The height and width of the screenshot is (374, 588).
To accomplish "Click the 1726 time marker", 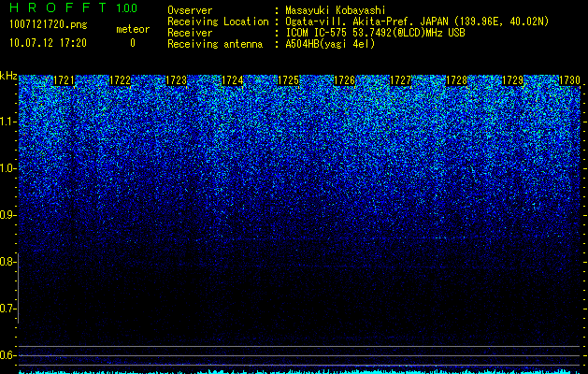I will (345, 80).
